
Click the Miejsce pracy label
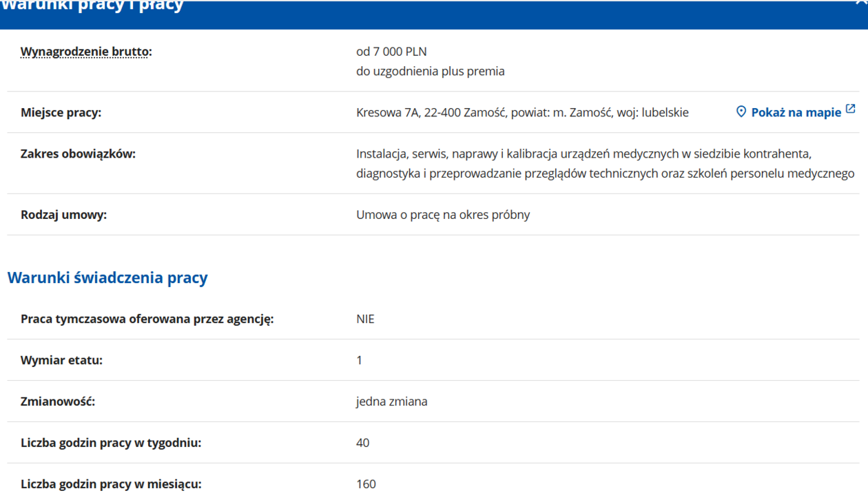tap(61, 112)
